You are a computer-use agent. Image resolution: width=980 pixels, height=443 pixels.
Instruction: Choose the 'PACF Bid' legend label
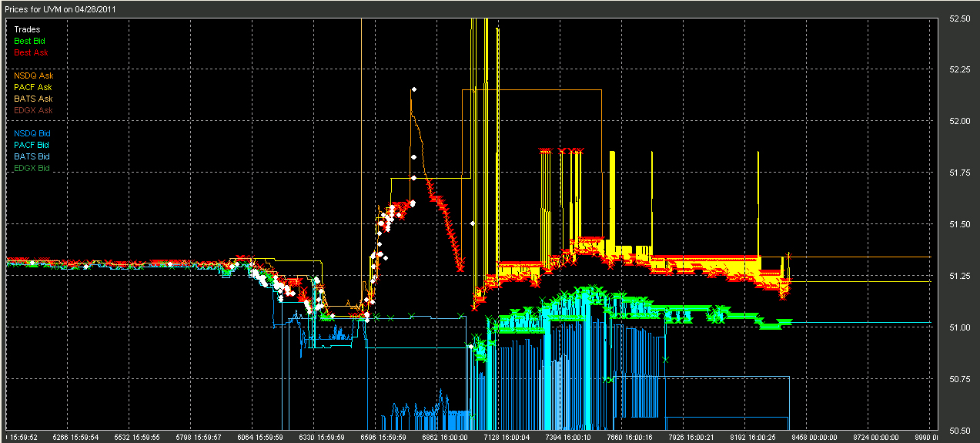[32, 145]
